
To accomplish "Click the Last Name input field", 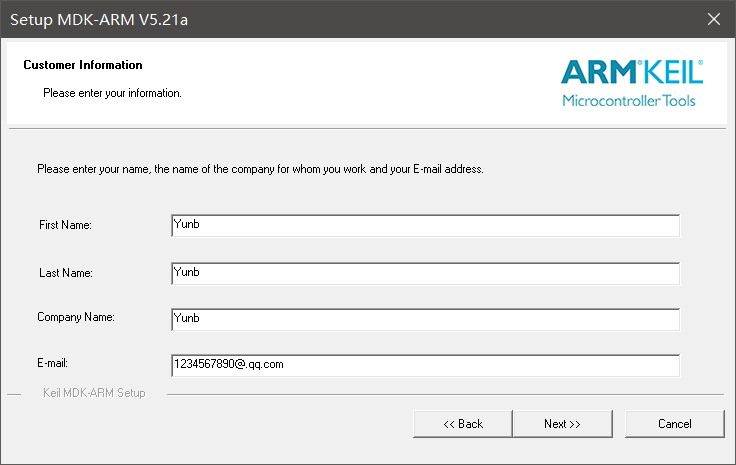I will point(425,274).
